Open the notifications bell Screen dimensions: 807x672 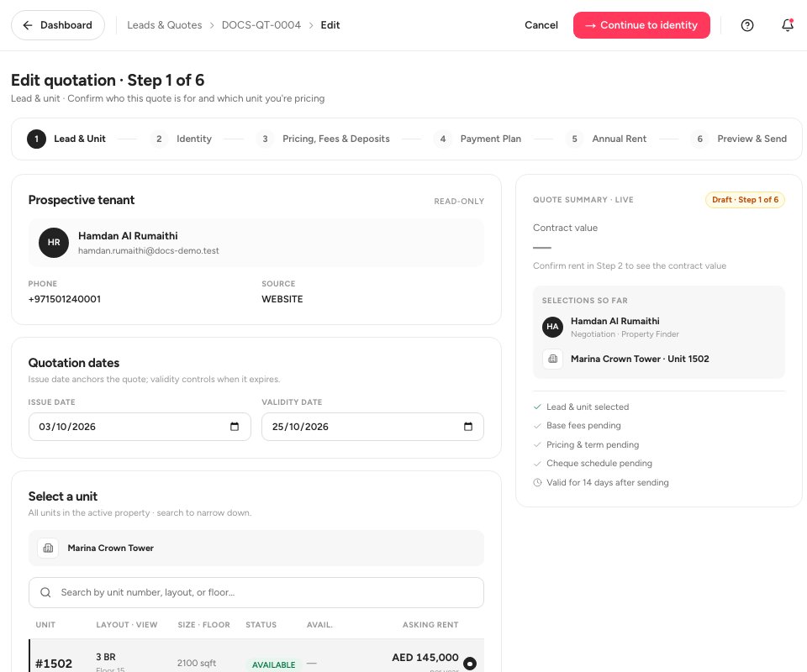click(788, 24)
